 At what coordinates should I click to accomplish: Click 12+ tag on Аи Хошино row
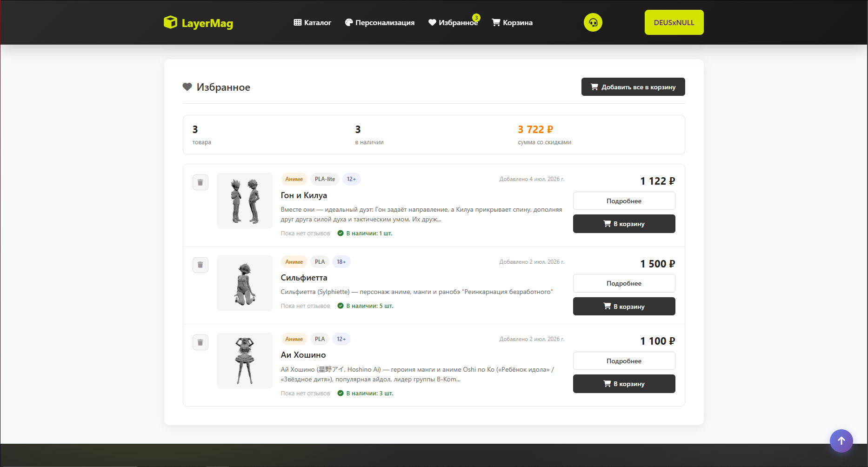[x=341, y=339]
